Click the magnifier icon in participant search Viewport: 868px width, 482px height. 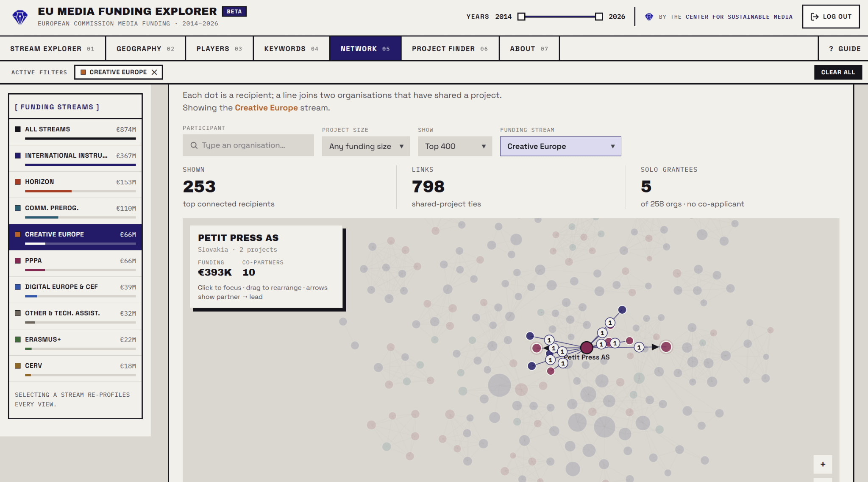click(194, 145)
